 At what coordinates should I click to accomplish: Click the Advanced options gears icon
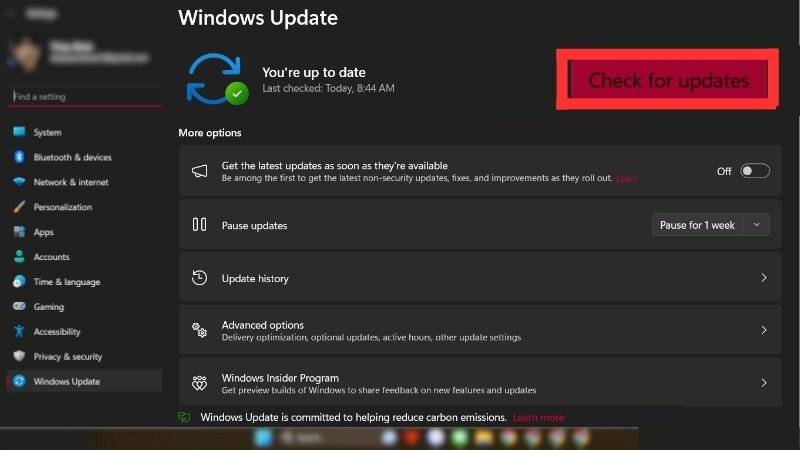(199, 330)
